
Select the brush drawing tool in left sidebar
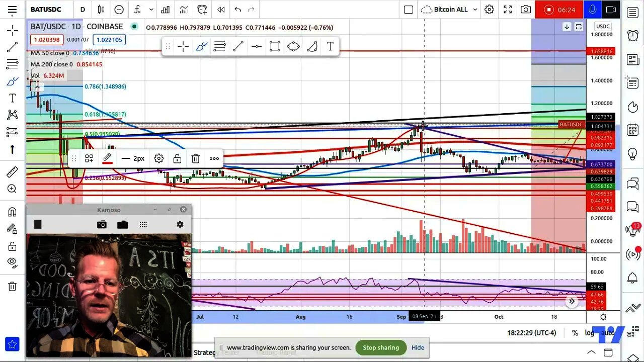pos(12,81)
